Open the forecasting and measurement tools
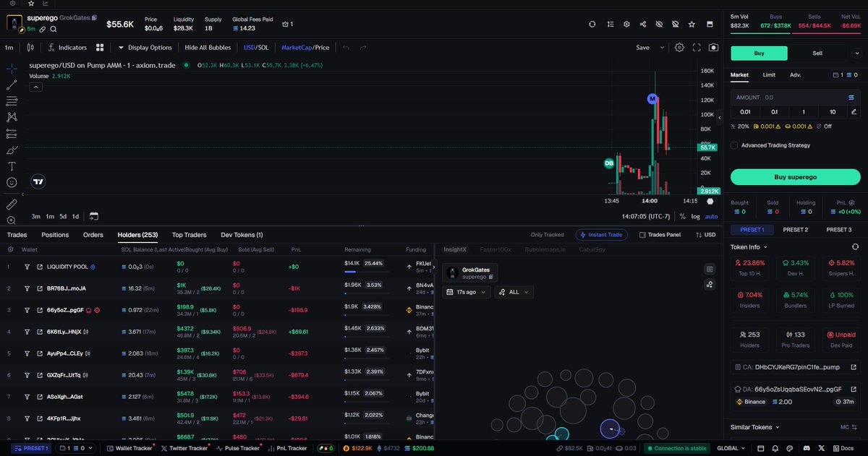 pos(12,134)
